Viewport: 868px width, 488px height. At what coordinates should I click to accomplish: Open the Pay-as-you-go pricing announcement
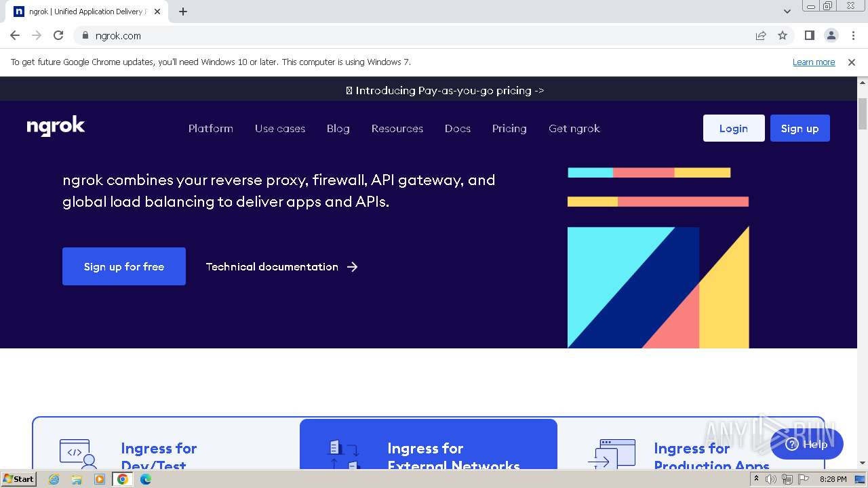445,90
